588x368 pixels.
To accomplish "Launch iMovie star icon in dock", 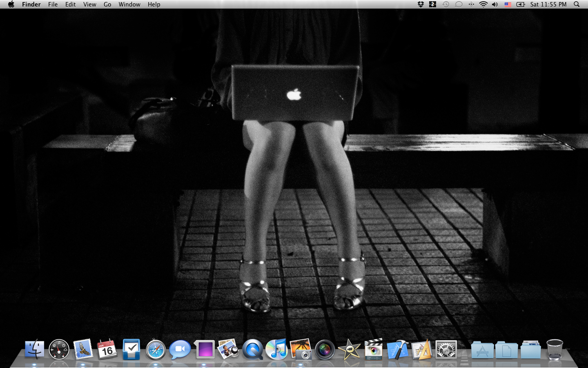I will [x=350, y=350].
